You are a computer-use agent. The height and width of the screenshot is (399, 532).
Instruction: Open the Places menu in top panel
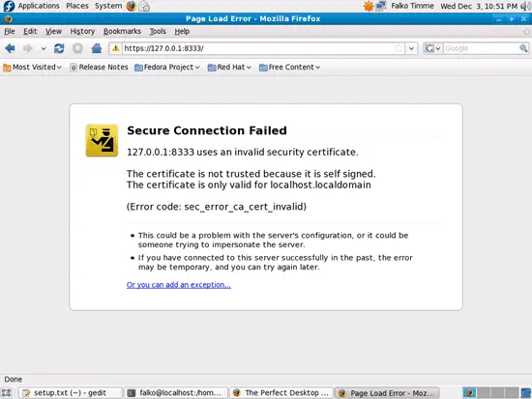(77, 6)
